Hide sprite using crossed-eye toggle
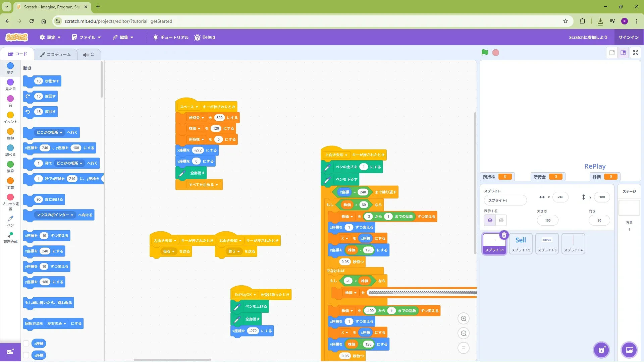Image resolution: width=644 pixels, height=362 pixels. coord(501,220)
